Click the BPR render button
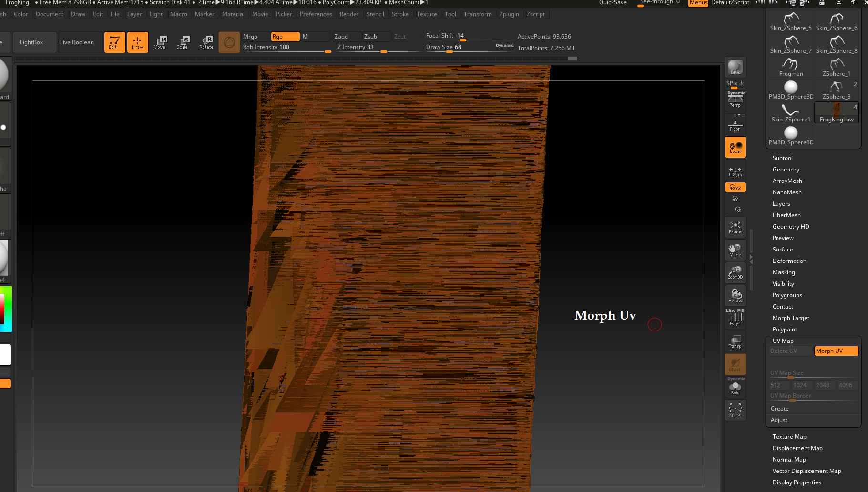The height and width of the screenshot is (492, 868). (735, 67)
